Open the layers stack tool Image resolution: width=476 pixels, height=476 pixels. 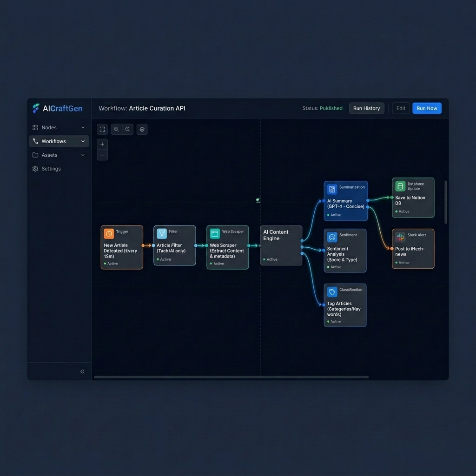[x=142, y=129]
